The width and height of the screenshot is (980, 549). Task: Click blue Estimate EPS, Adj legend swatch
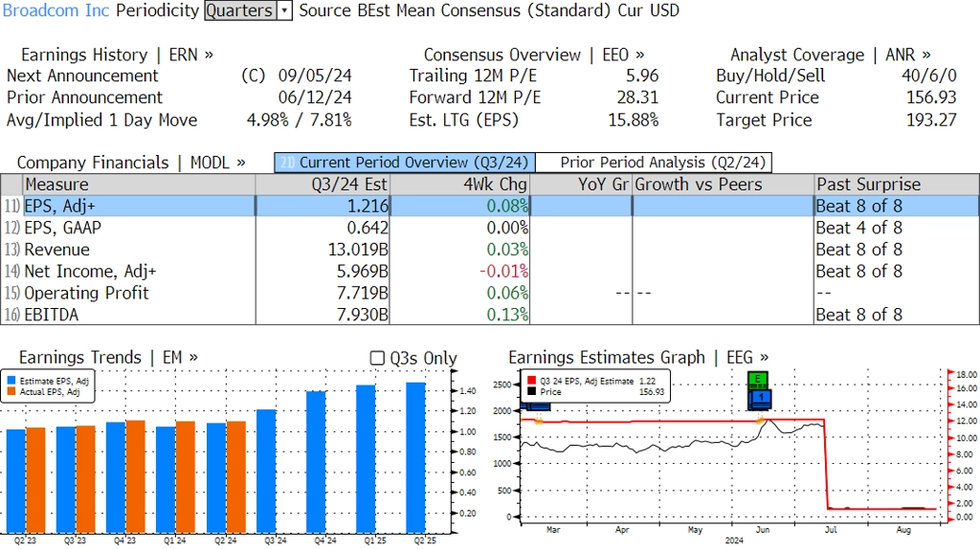click(11, 381)
